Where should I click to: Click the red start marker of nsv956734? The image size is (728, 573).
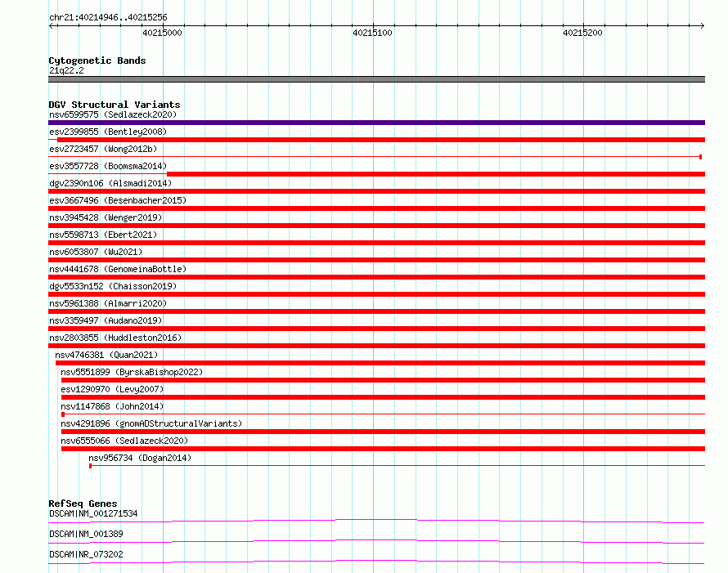pyautogui.click(x=91, y=466)
